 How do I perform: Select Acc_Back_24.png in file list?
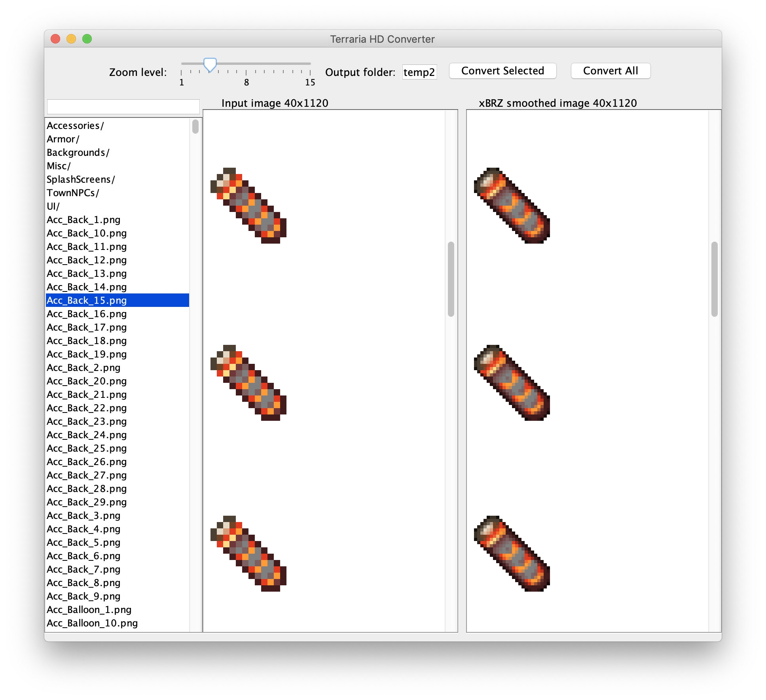(118, 435)
